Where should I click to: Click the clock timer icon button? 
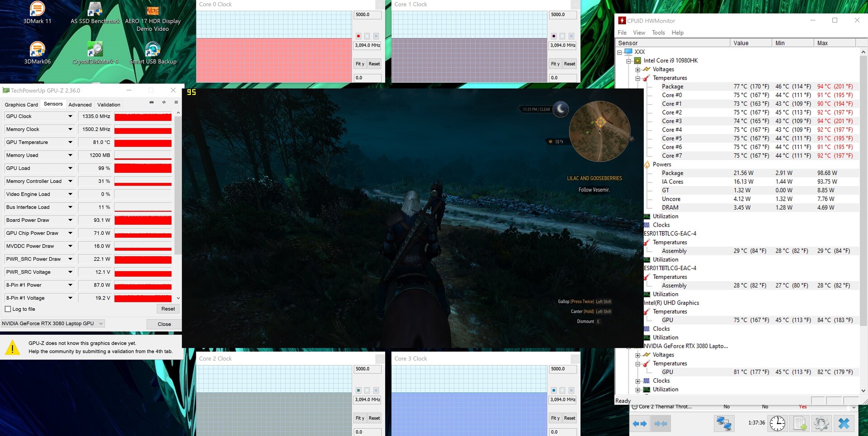[777, 423]
